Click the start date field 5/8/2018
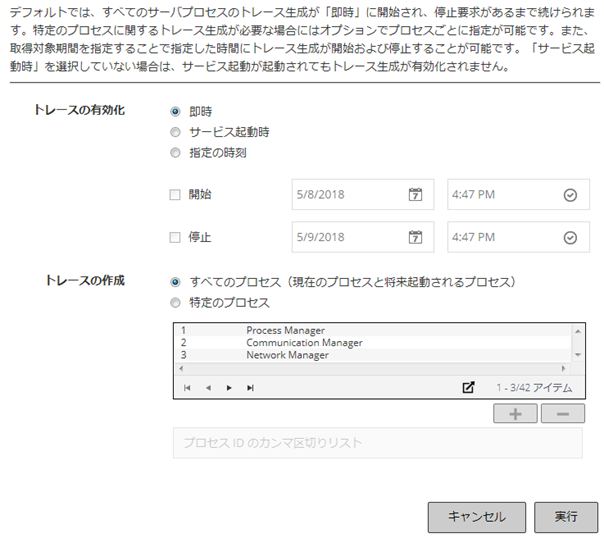 pyautogui.click(x=363, y=194)
